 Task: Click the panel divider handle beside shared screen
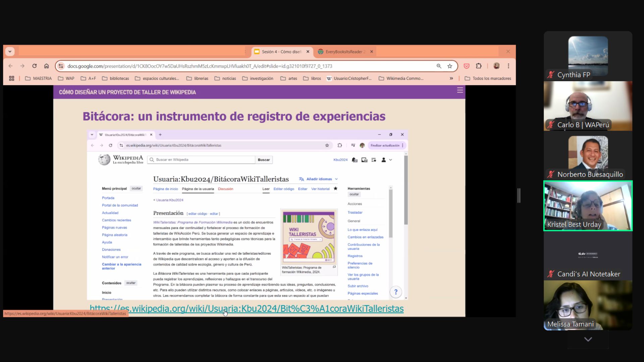pos(519,195)
